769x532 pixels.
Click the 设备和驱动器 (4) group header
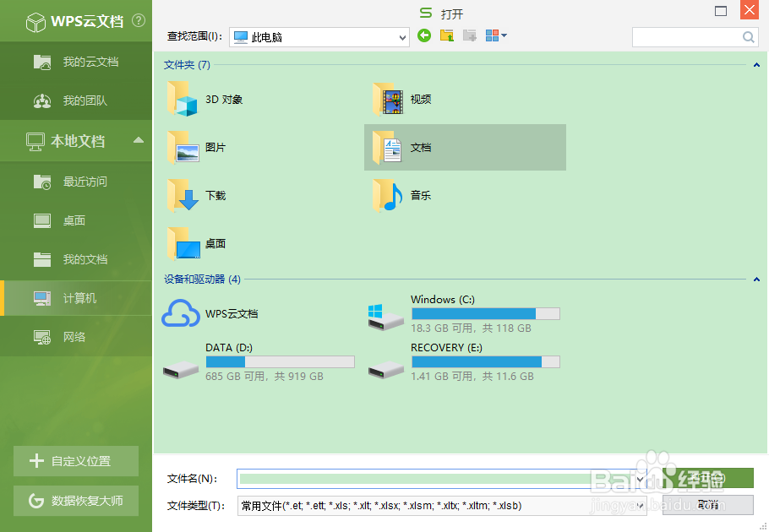click(x=202, y=280)
